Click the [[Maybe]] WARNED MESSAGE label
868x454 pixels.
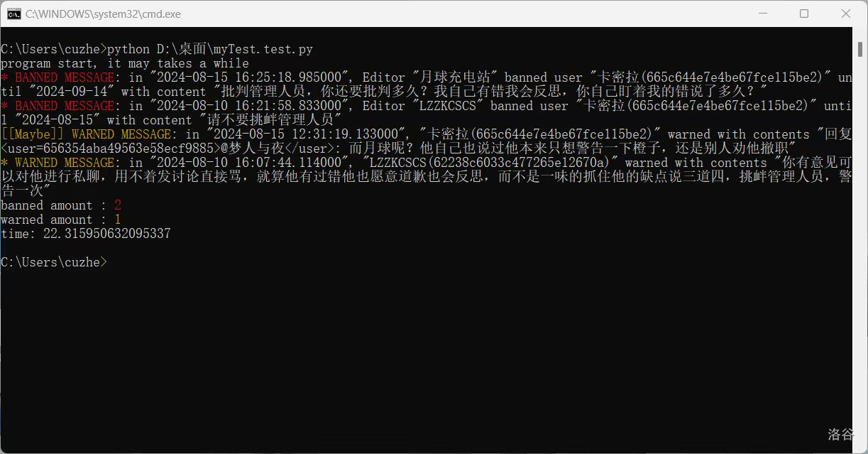click(x=86, y=134)
